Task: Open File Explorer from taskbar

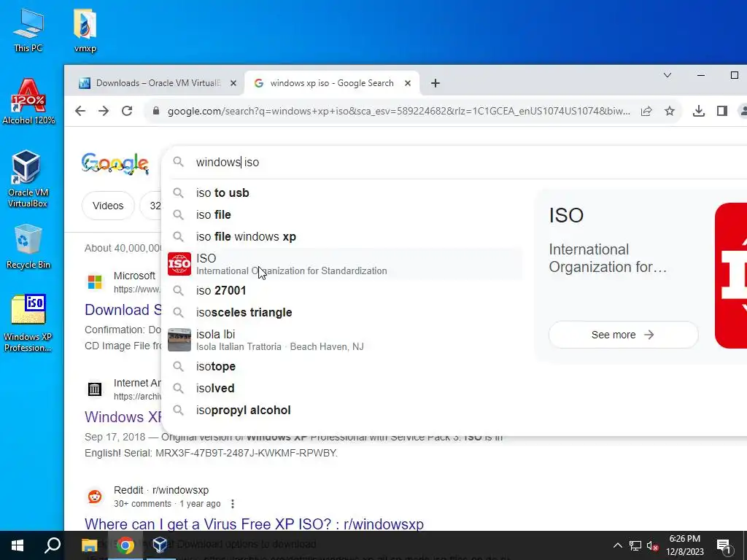Action: [x=89, y=545]
